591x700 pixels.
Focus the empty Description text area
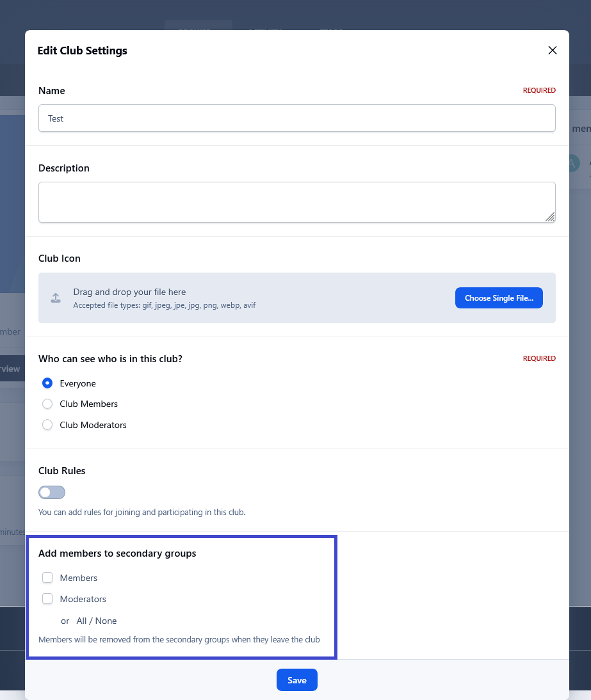click(x=296, y=202)
